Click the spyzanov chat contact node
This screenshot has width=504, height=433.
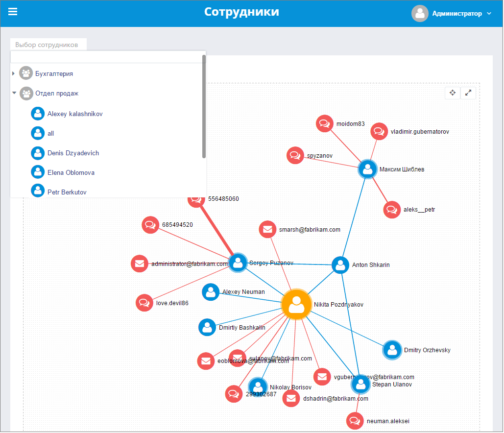point(295,155)
